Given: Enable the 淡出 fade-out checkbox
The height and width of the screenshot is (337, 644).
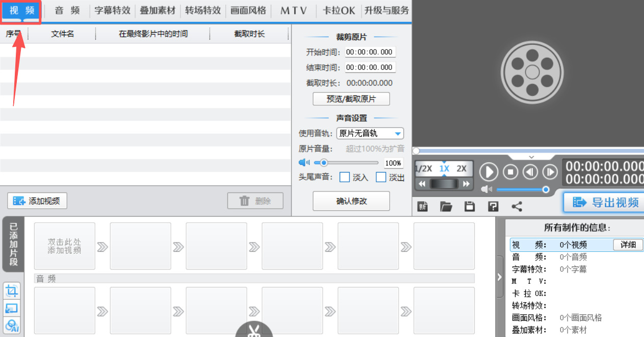Looking at the screenshot, I should click(x=381, y=177).
